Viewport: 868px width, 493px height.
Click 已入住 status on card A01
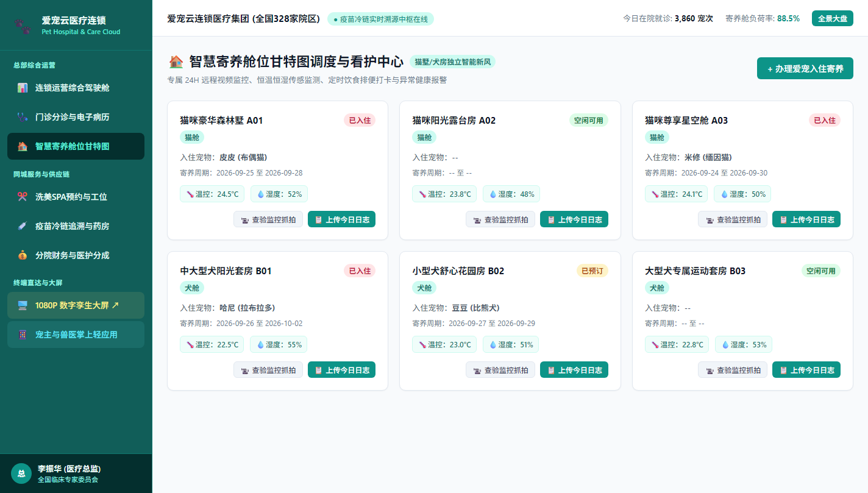click(x=360, y=120)
